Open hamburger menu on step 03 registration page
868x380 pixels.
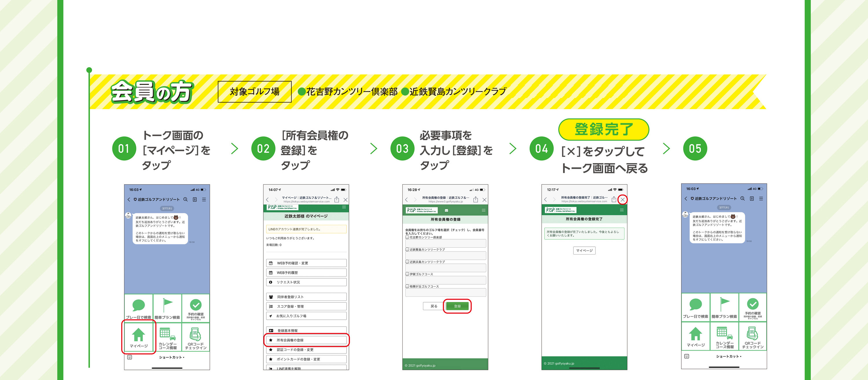click(483, 210)
